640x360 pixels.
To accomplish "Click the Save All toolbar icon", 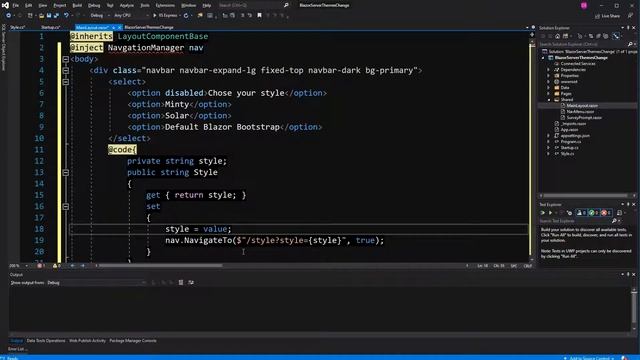I will [x=56, y=16].
